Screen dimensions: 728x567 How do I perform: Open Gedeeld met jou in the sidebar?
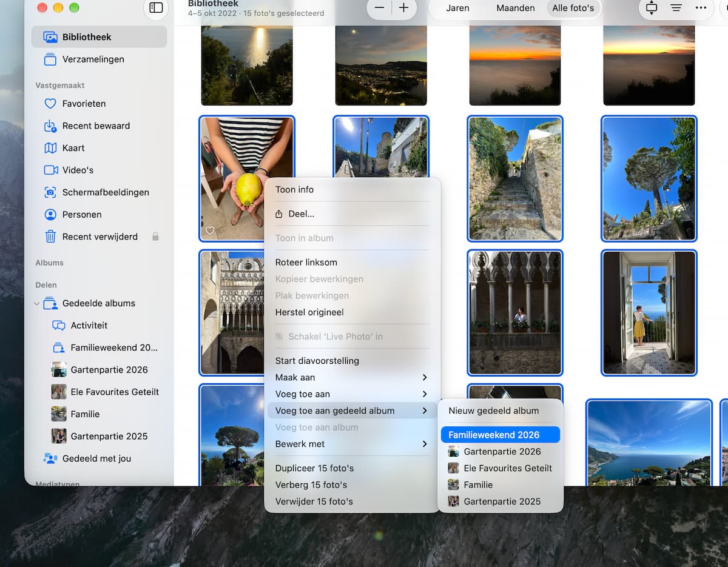point(99,458)
